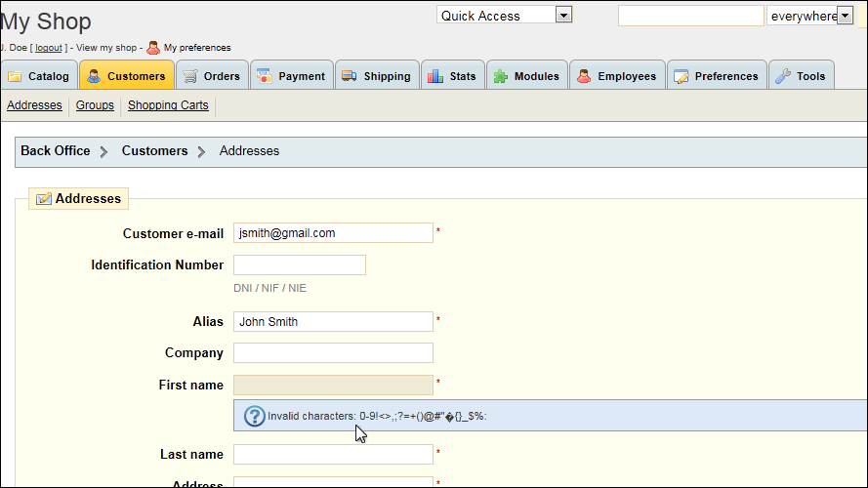Select the Stats tab
This screenshot has height=488, width=868.
pyautogui.click(x=453, y=75)
